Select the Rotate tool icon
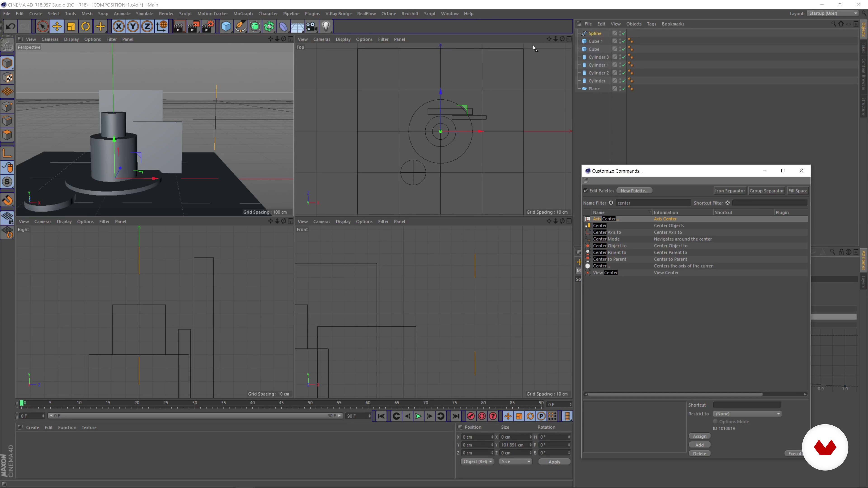Image resolution: width=868 pixels, height=488 pixels. 86,26
